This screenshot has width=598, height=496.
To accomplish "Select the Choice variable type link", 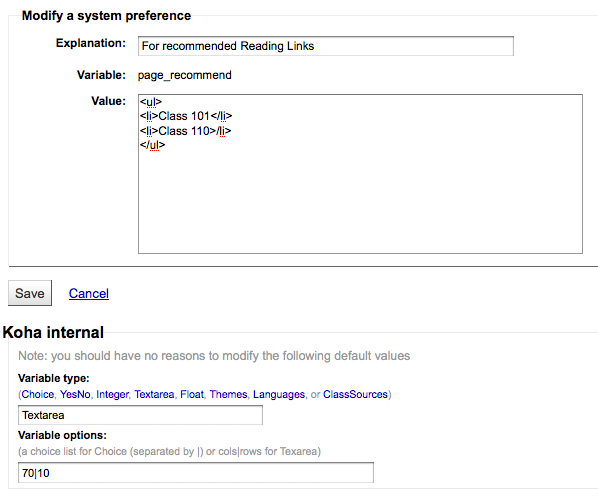I will pyautogui.click(x=37, y=394).
